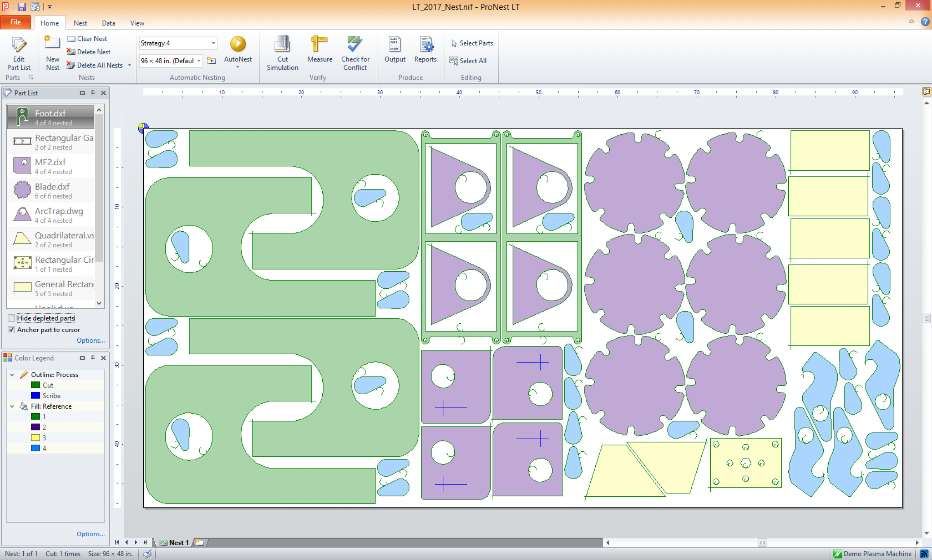Image resolution: width=932 pixels, height=560 pixels.
Task: Click Options link in Part List panel
Action: tap(90, 340)
